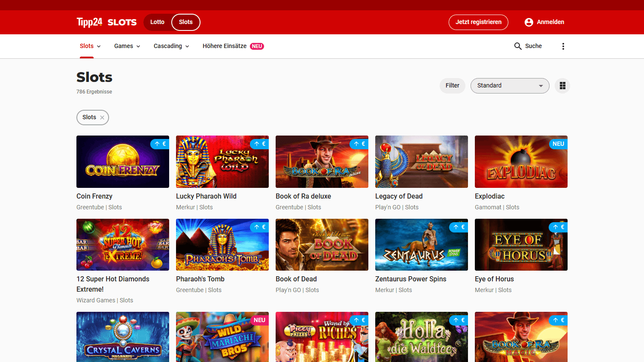Select the Slots pill tab in header

coord(186,22)
